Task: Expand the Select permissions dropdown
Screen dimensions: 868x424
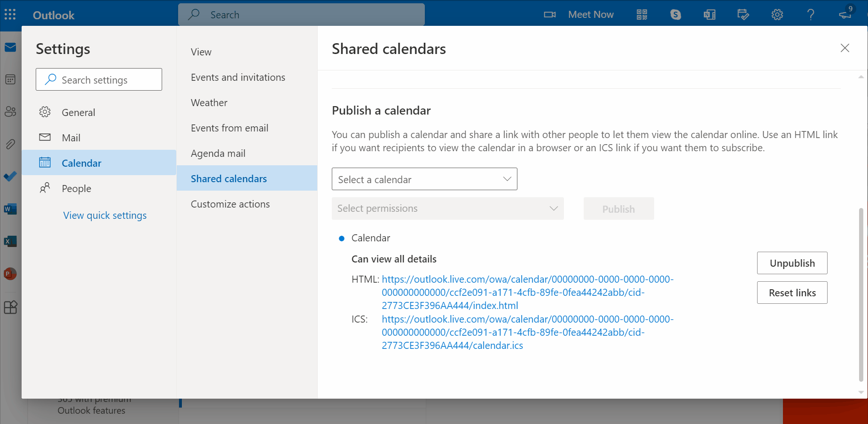Action: (x=448, y=208)
